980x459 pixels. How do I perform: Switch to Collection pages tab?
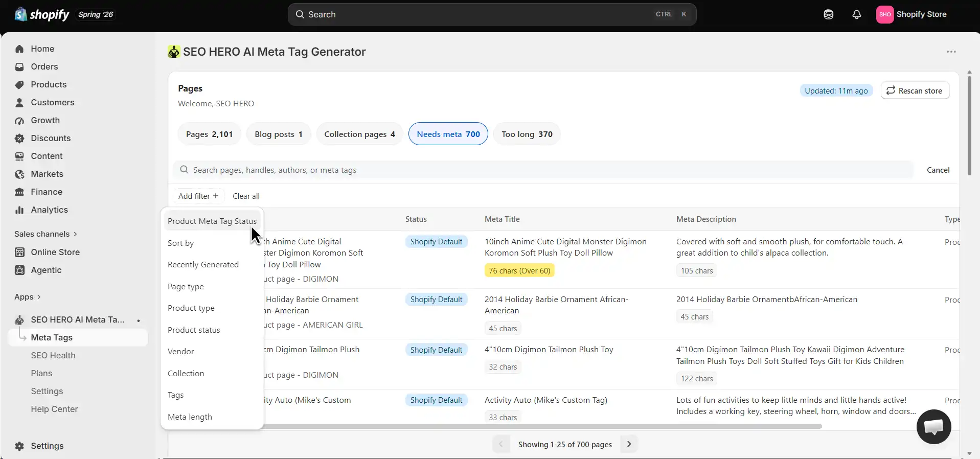[359, 134]
